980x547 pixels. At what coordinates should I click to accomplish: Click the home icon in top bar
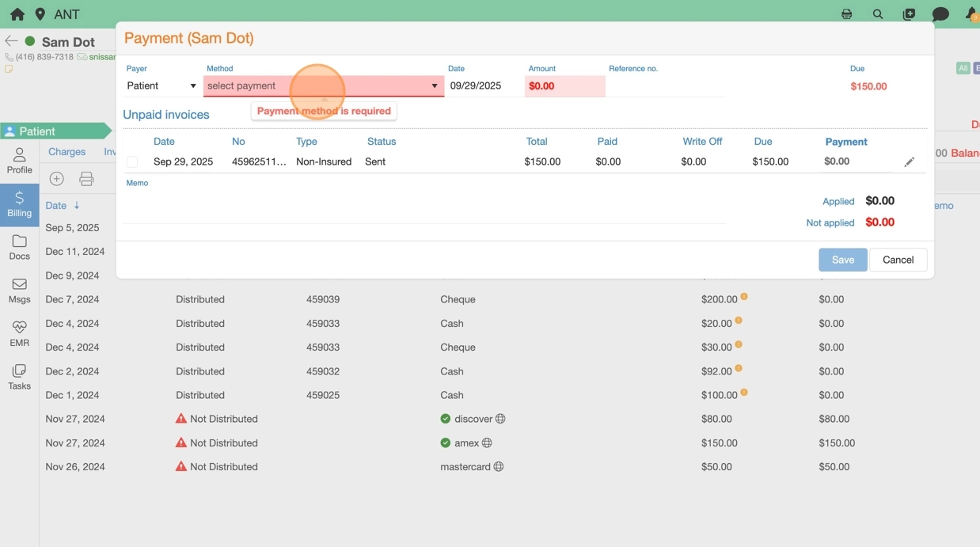point(17,14)
